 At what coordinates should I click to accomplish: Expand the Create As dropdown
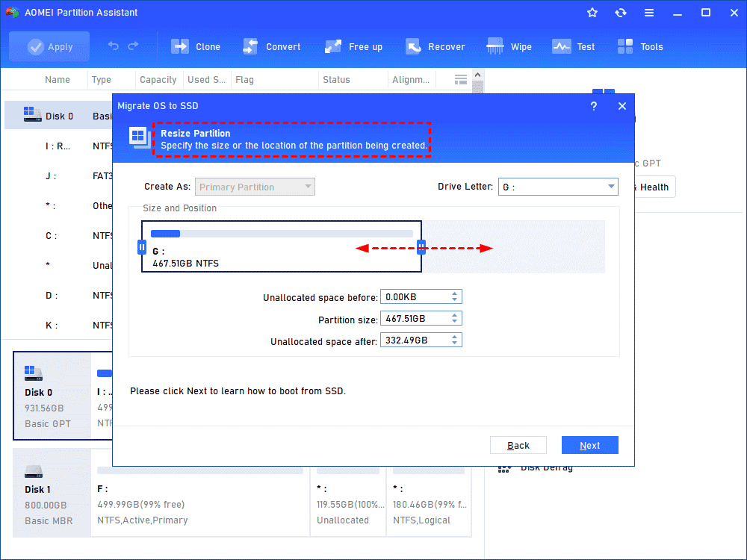(x=255, y=187)
